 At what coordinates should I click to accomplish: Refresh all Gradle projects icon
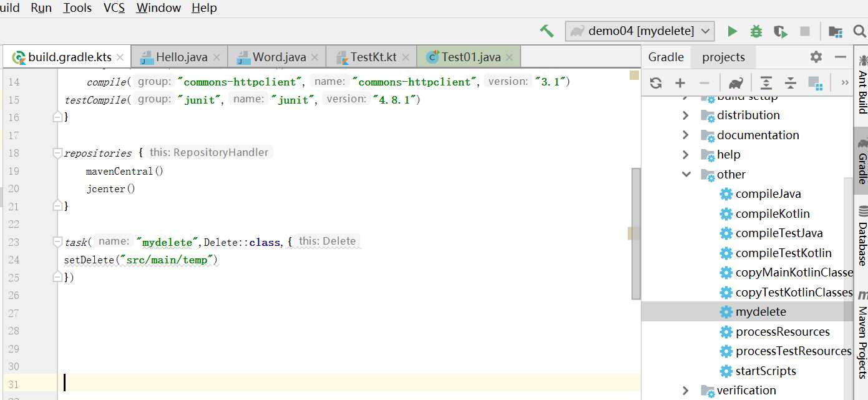[655, 82]
